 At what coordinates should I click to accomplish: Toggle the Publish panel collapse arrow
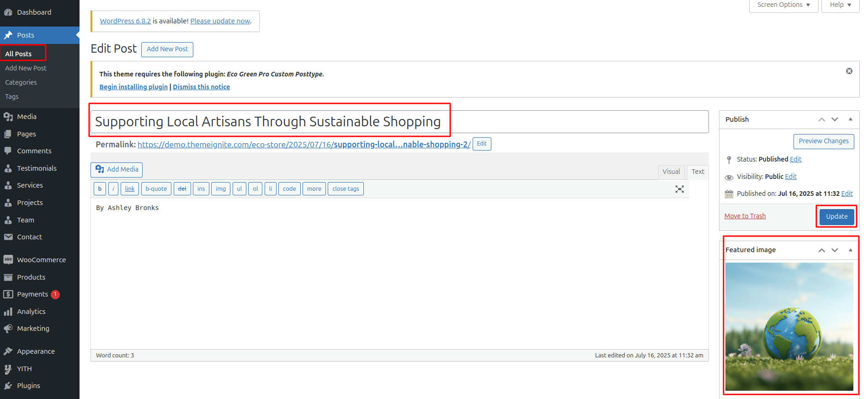[850, 119]
